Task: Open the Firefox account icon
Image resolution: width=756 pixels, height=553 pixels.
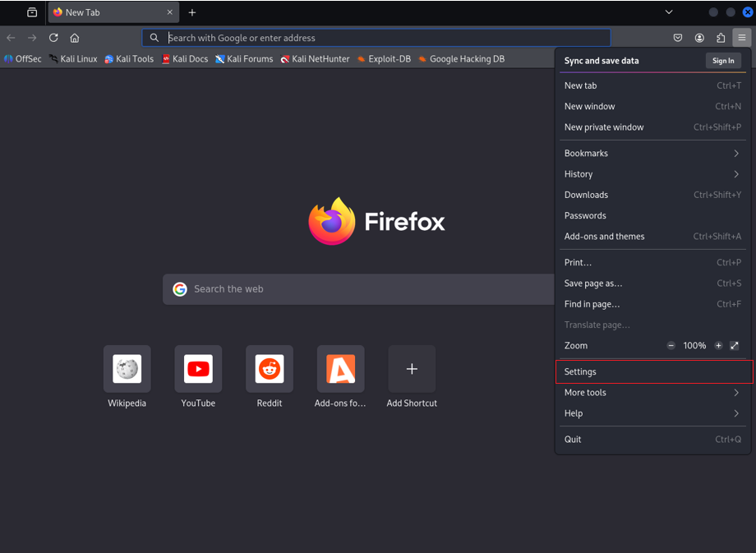Action: 699,38
